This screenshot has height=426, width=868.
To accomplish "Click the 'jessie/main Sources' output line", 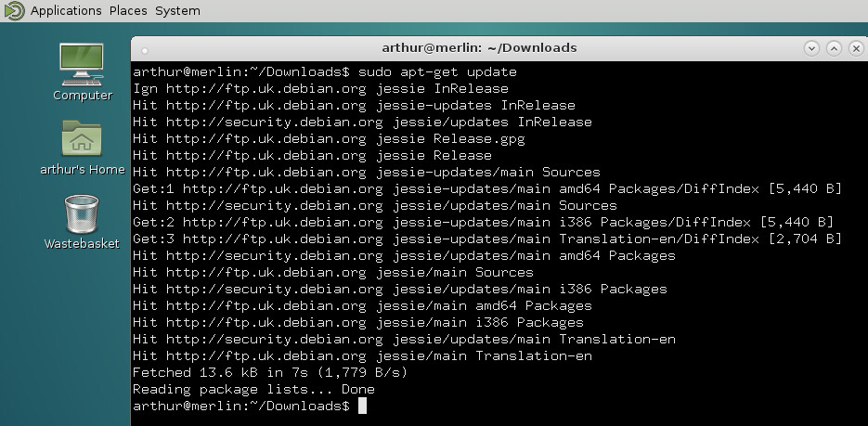I will (333, 272).
